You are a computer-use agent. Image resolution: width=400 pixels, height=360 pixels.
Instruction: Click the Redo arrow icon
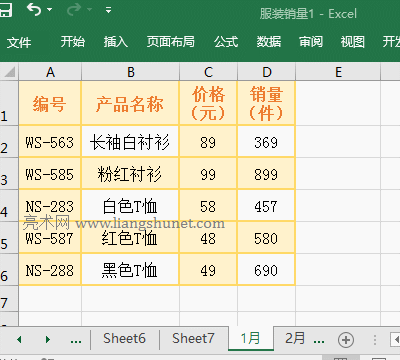pyautogui.click(x=74, y=10)
